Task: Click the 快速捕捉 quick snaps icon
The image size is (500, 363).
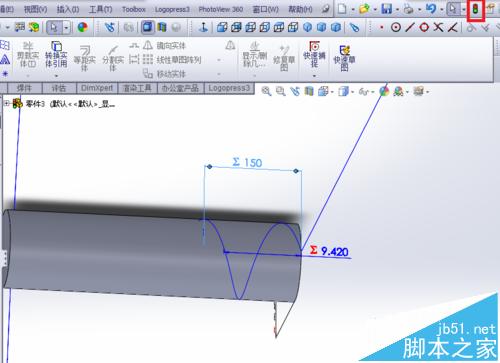Action: click(x=314, y=54)
